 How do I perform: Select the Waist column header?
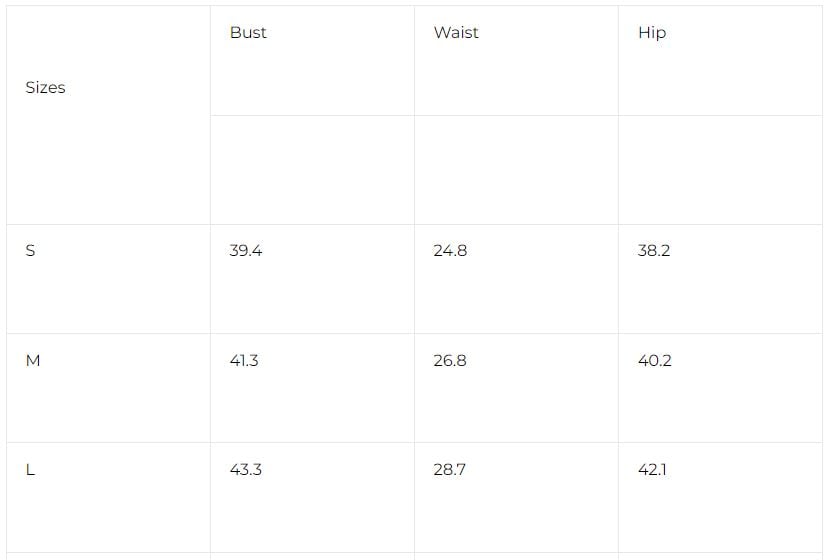pyautogui.click(x=456, y=33)
